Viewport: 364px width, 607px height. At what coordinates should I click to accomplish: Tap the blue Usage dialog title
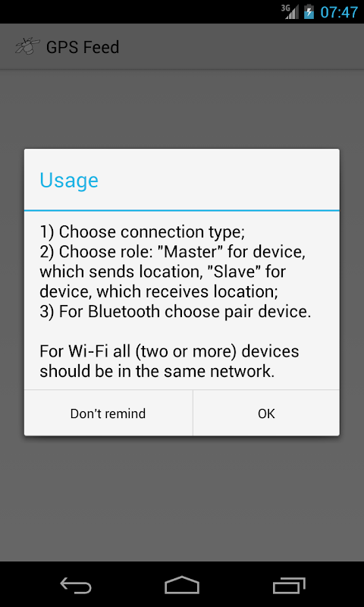click(69, 180)
